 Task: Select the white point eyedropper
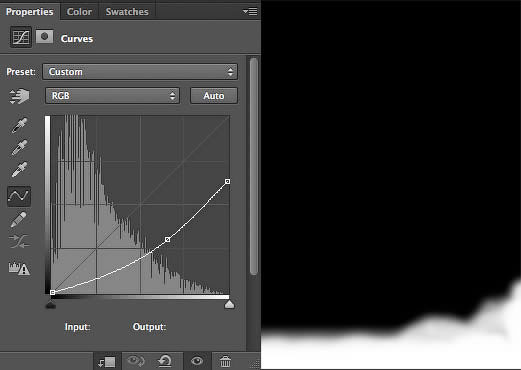19,170
